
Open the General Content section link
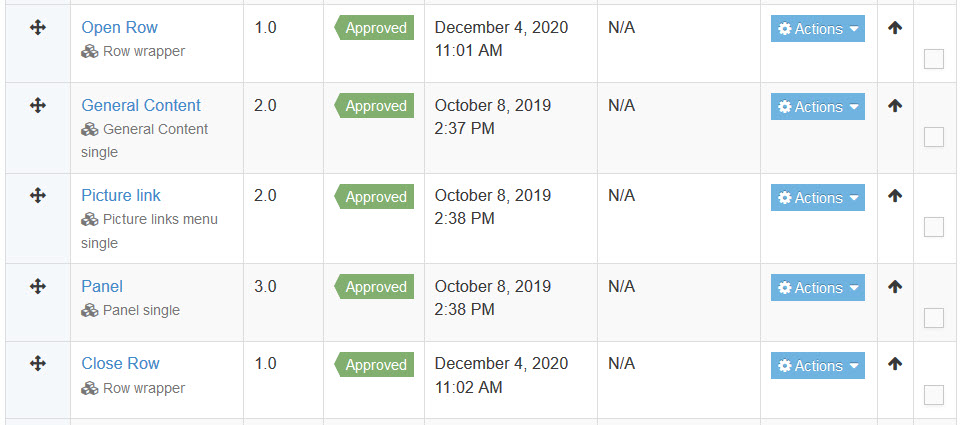(141, 105)
